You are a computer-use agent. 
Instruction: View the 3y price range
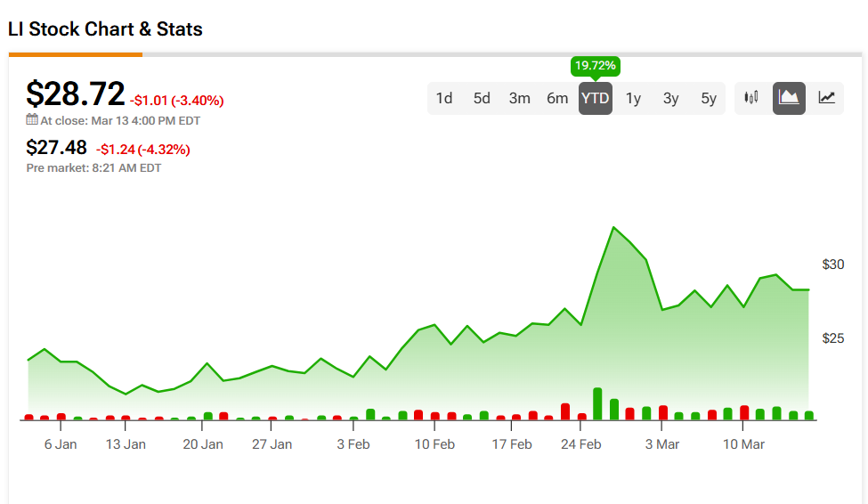(x=671, y=98)
